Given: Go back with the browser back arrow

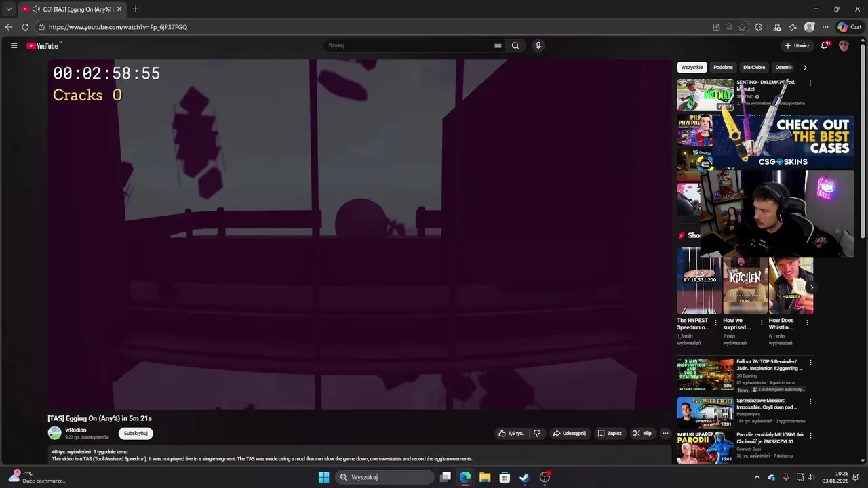Looking at the screenshot, I should point(9,27).
